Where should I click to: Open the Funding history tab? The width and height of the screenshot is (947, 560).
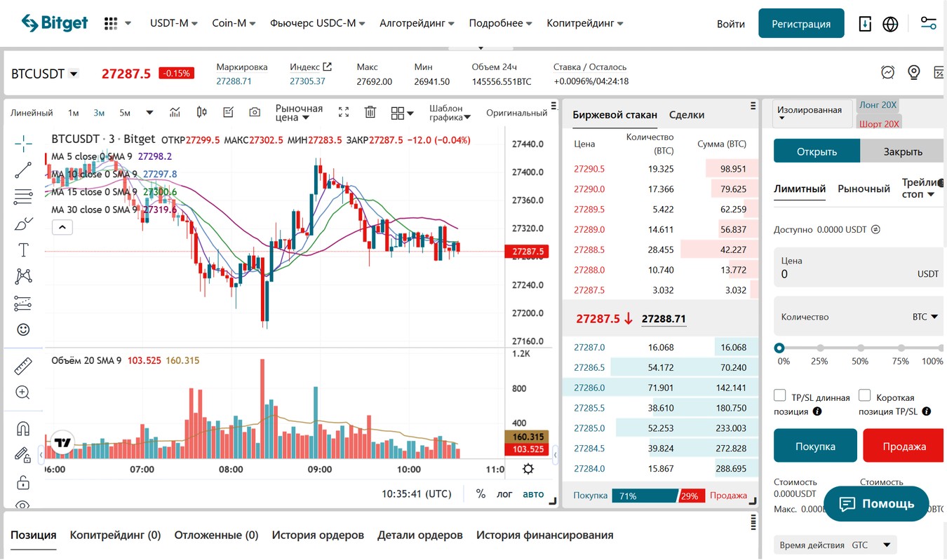[x=545, y=535]
